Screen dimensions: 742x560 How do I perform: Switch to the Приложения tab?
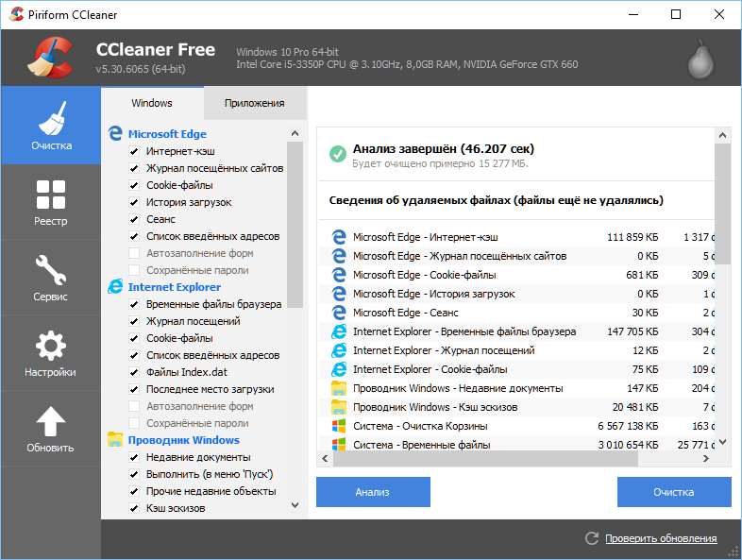254,103
